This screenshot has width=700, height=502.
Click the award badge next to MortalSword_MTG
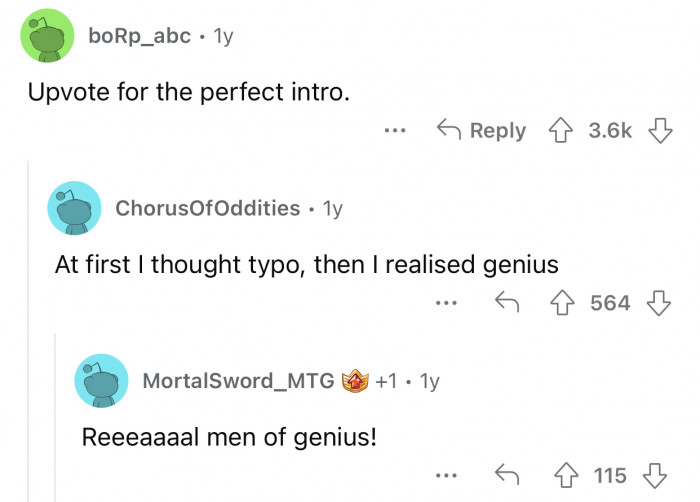pos(355,380)
